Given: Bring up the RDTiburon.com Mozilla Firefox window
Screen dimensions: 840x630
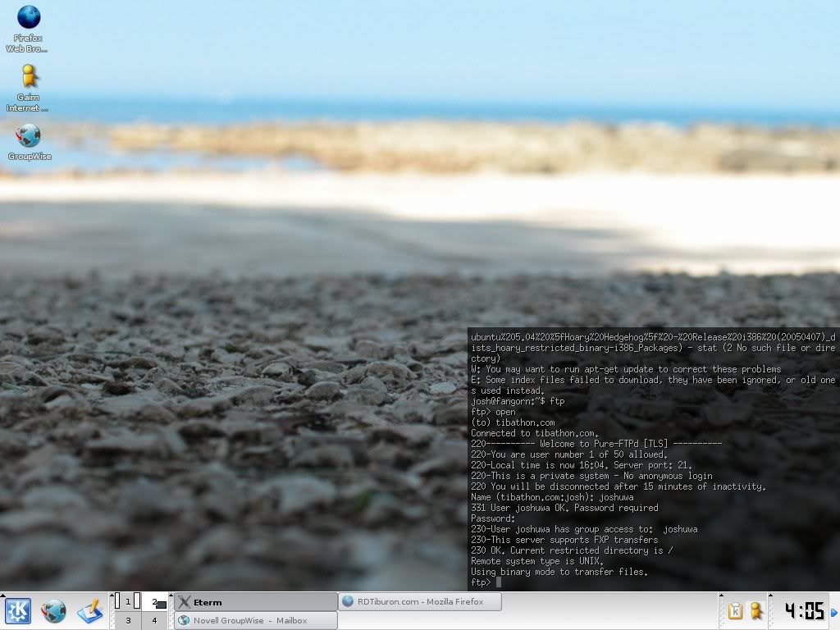Looking at the screenshot, I should click(x=420, y=601).
